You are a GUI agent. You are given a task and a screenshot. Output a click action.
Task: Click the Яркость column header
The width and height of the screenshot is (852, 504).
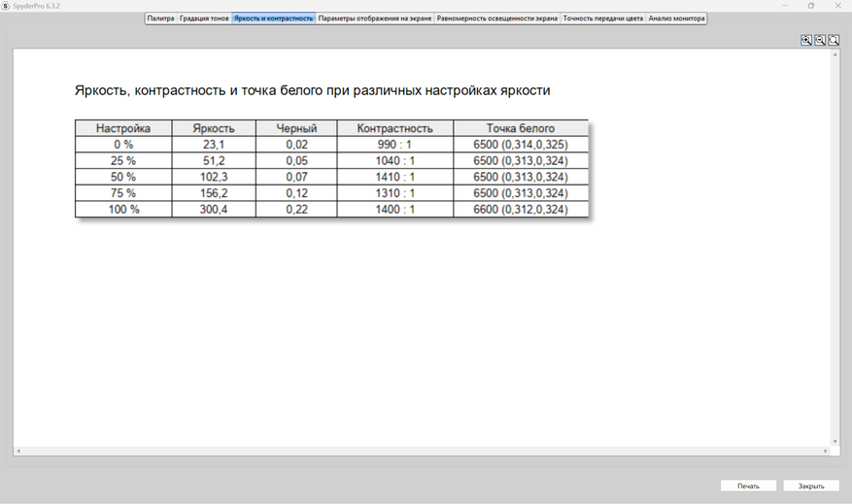214,128
